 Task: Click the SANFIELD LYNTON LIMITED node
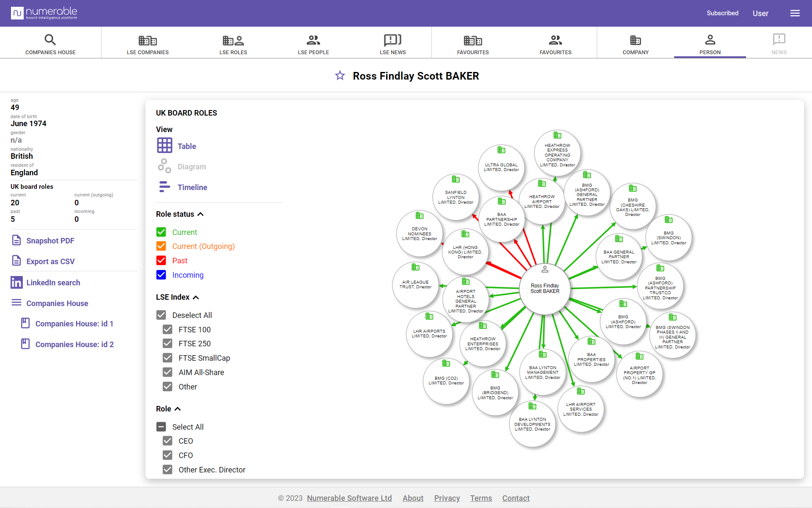[456, 197]
